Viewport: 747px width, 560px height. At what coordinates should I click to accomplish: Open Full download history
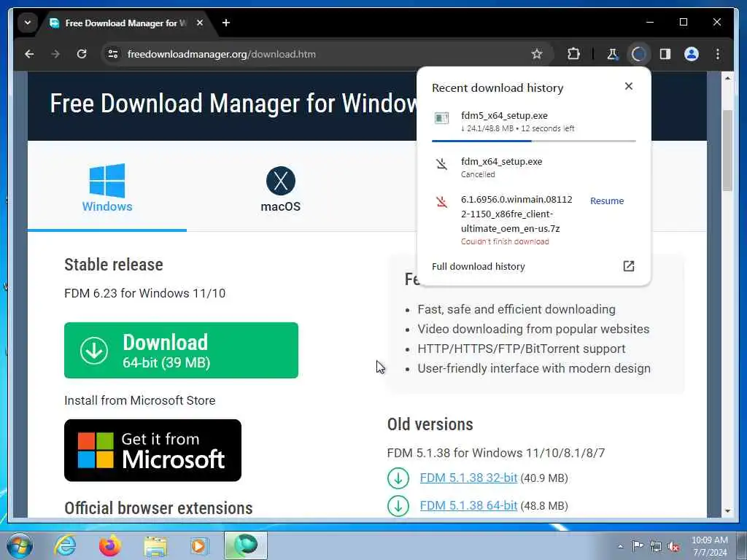(x=479, y=267)
